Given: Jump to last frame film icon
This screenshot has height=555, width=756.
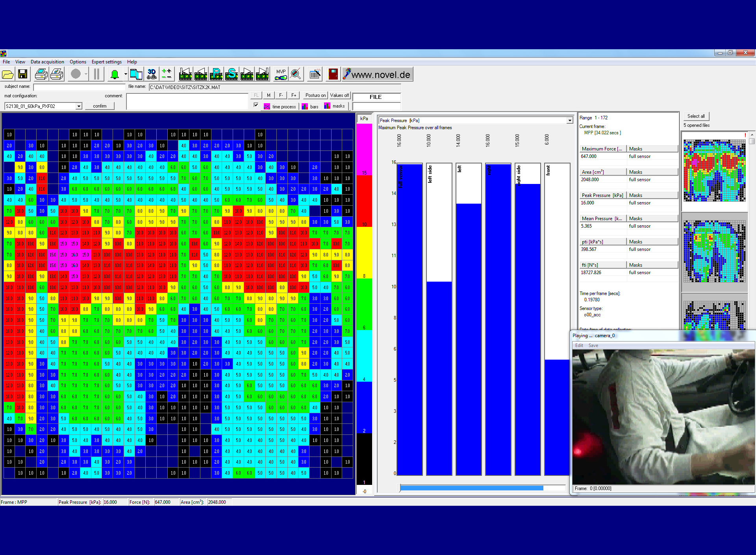Looking at the screenshot, I should point(262,74).
